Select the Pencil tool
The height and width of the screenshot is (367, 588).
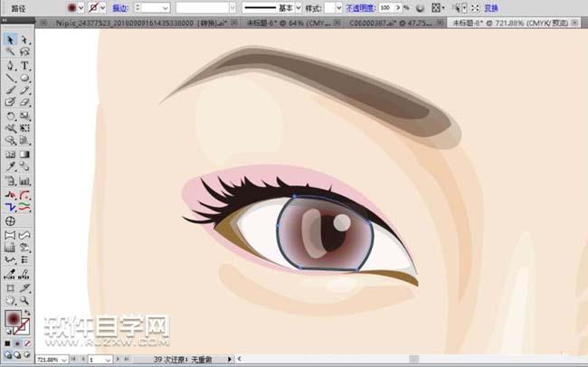pyautogui.click(x=24, y=90)
